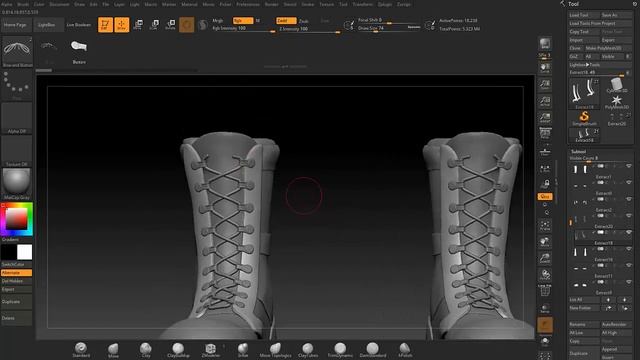Open the Zplugin menu

tap(385, 4)
